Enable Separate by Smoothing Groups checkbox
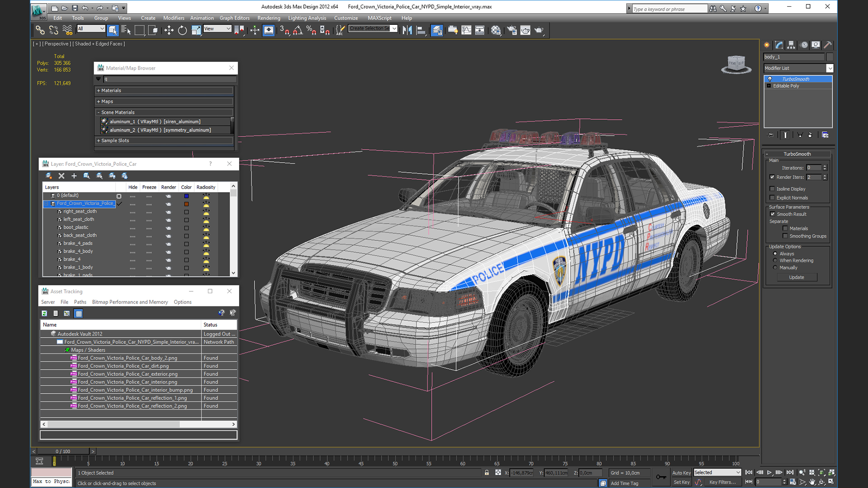Image resolution: width=868 pixels, height=488 pixels. (x=785, y=236)
